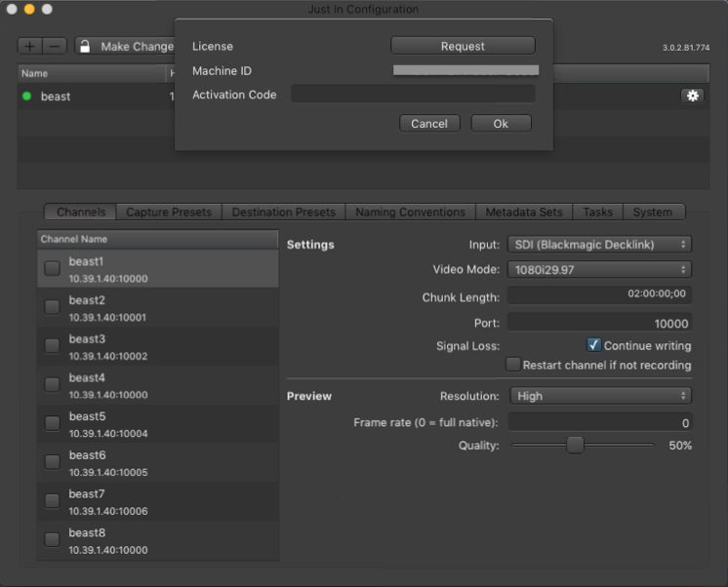Viewport: 728px width, 587px height.
Task: Switch to the Metadata Sets tab
Action: tap(524, 212)
